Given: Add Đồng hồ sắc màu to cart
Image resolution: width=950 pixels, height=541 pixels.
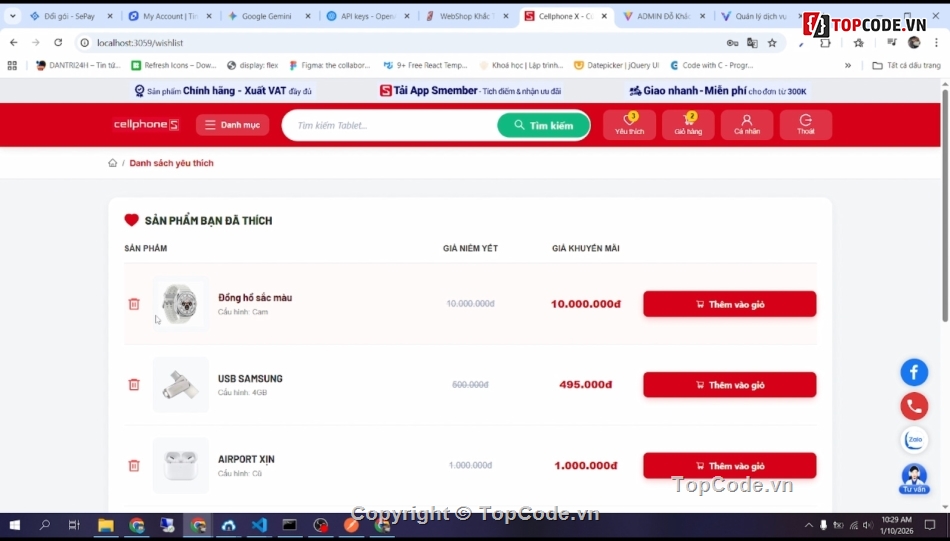Looking at the screenshot, I should pyautogui.click(x=729, y=304).
